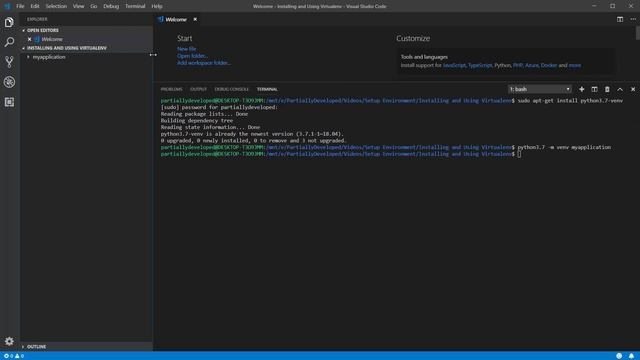This screenshot has width=640, height=360.
Task: Open the terminal selector dropdown showing bash
Action: (x=540, y=89)
